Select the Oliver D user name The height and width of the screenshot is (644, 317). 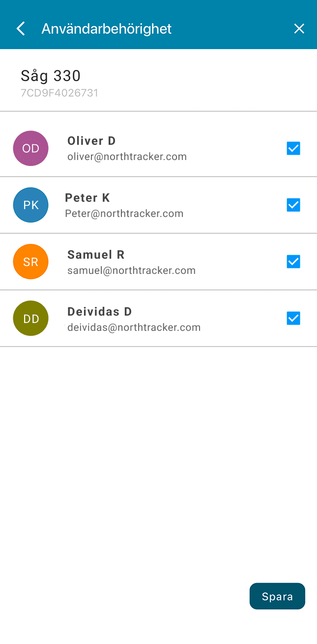pyautogui.click(x=91, y=141)
